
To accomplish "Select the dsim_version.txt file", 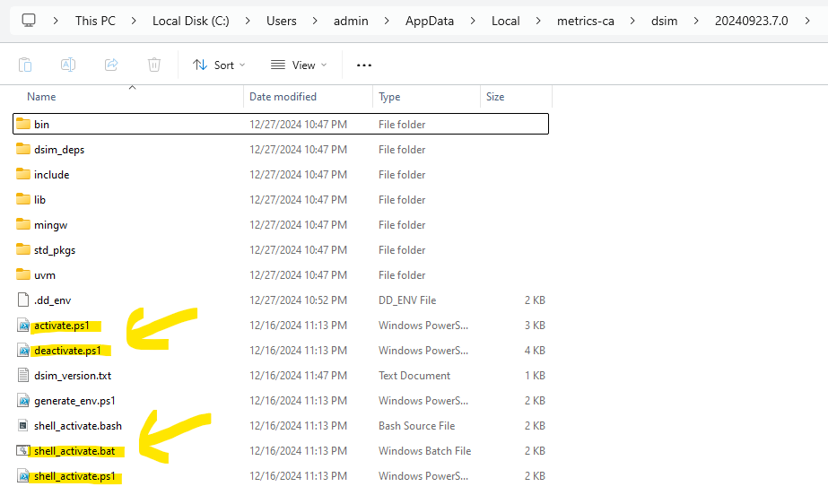I will (73, 376).
